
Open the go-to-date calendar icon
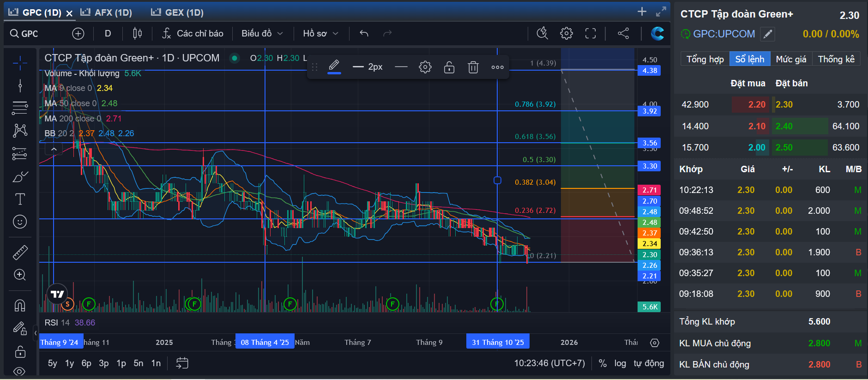click(x=182, y=363)
